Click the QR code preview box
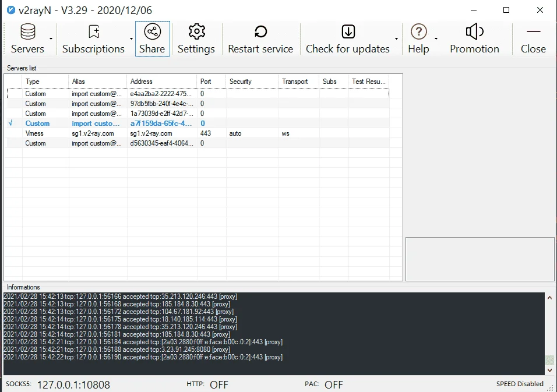Screen dimensions: 557x392 480,259
